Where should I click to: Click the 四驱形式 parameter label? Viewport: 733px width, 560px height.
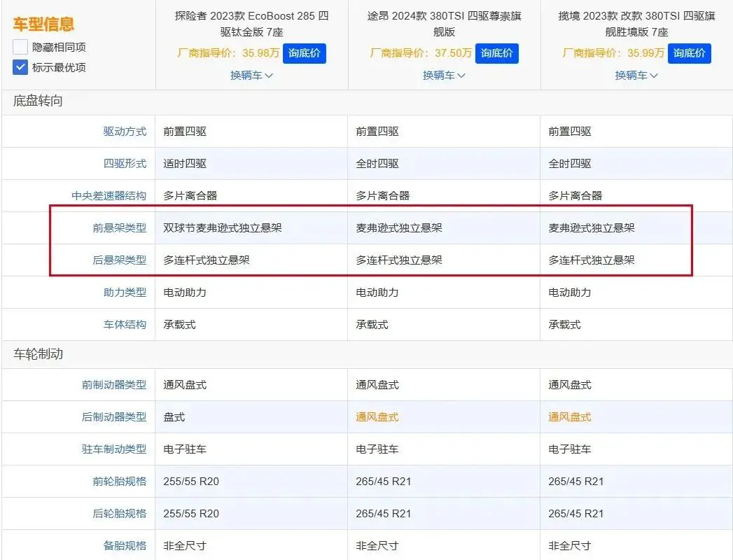pyautogui.click(x=125, y=164)
